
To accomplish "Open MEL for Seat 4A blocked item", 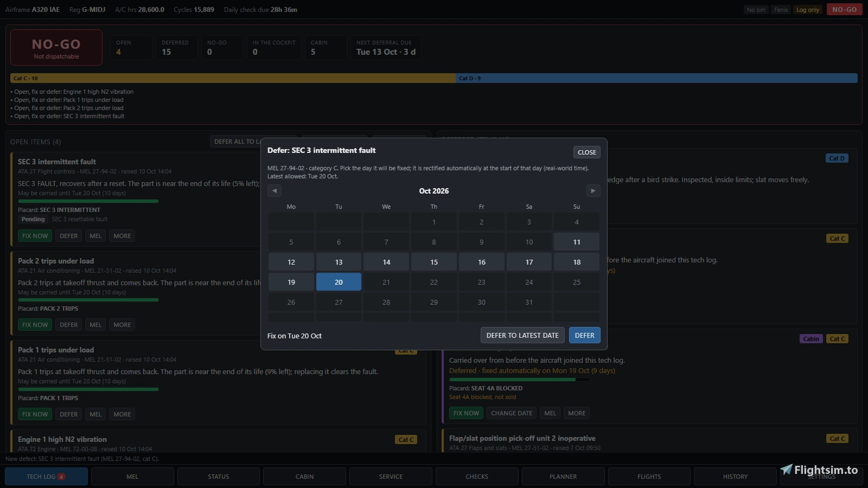I will click(550, 413).
